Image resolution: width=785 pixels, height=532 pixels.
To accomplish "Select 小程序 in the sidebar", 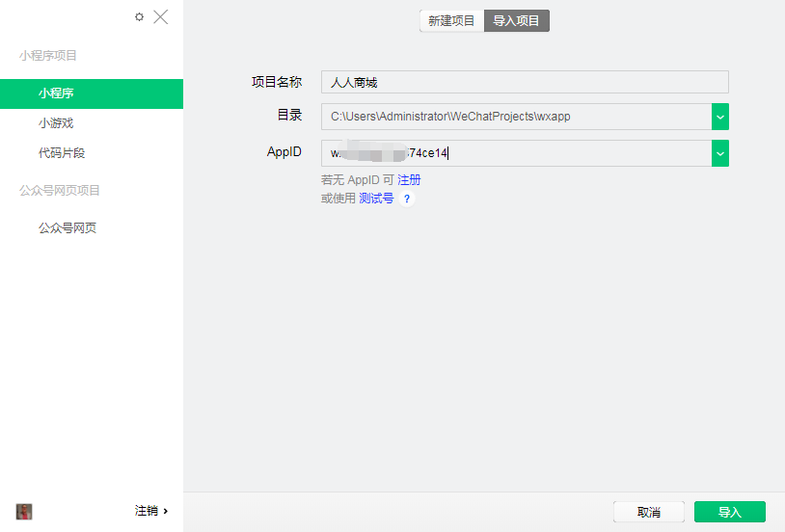I will [x=92, y=93].
